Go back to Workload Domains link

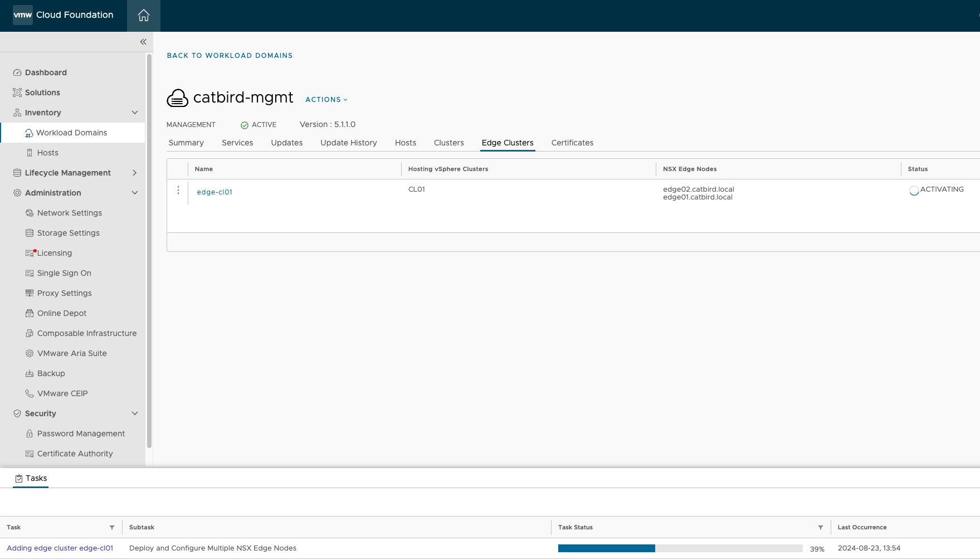pyautogui.click(x=230, y=56)
